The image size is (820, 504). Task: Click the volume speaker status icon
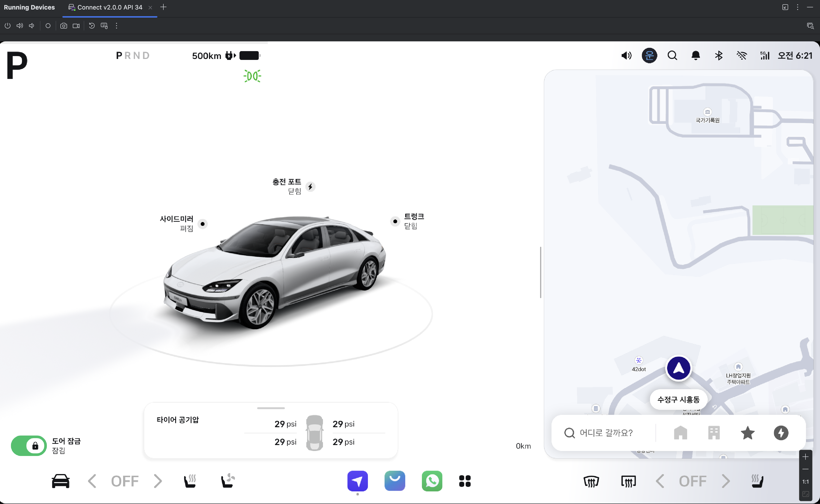click(x=626, y=55)
